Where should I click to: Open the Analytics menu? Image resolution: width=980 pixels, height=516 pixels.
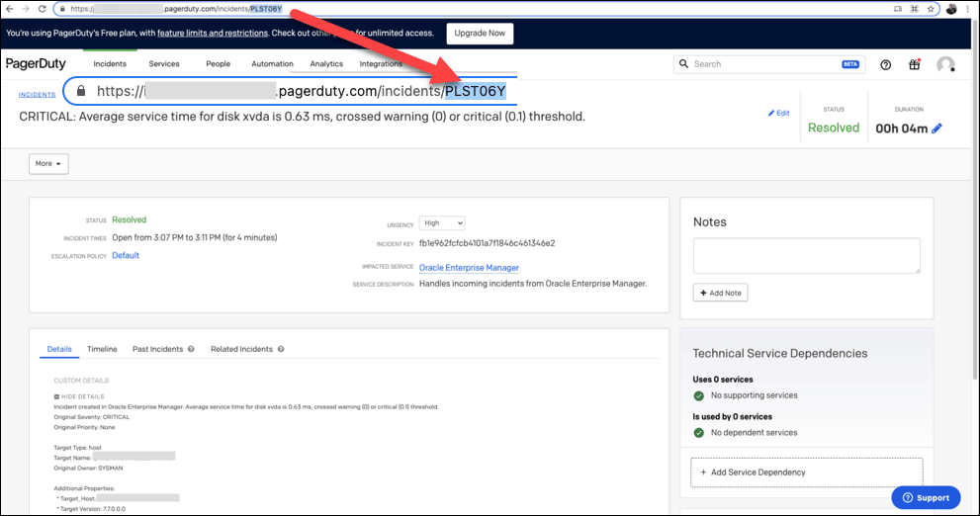(x=326, y=63)
